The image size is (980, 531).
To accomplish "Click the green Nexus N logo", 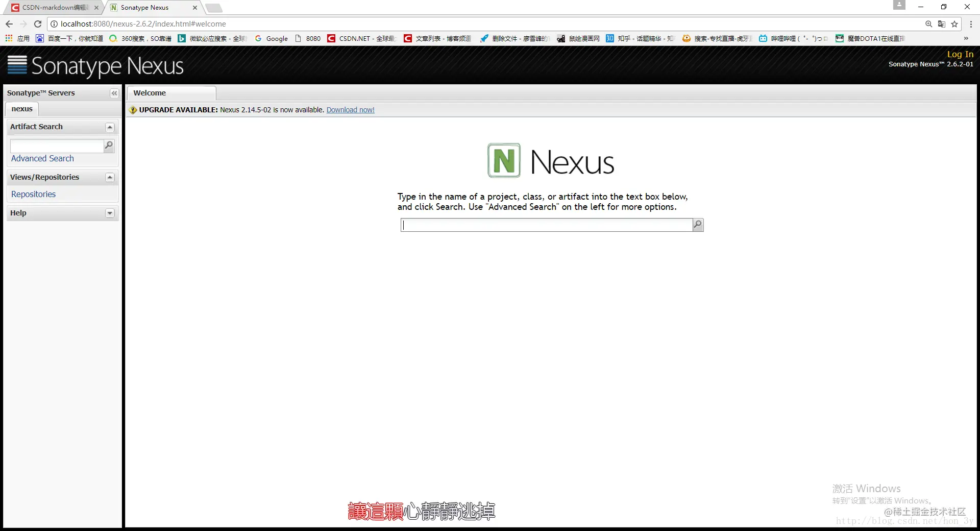I will (x=504, y=160).
